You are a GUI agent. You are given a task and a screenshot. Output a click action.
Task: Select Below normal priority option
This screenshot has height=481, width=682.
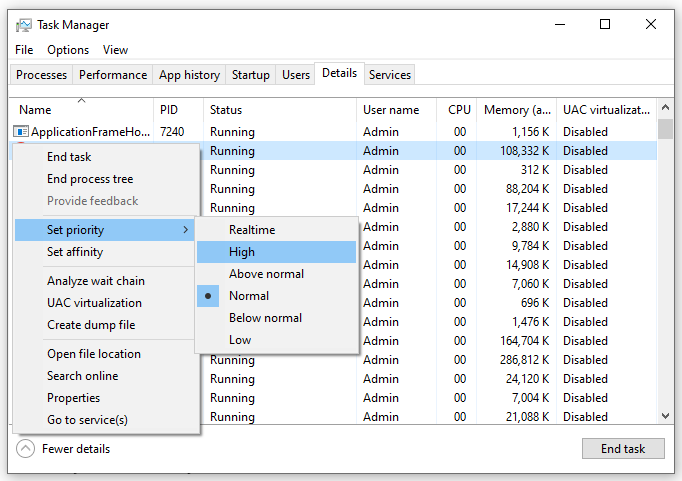point(265,318)
